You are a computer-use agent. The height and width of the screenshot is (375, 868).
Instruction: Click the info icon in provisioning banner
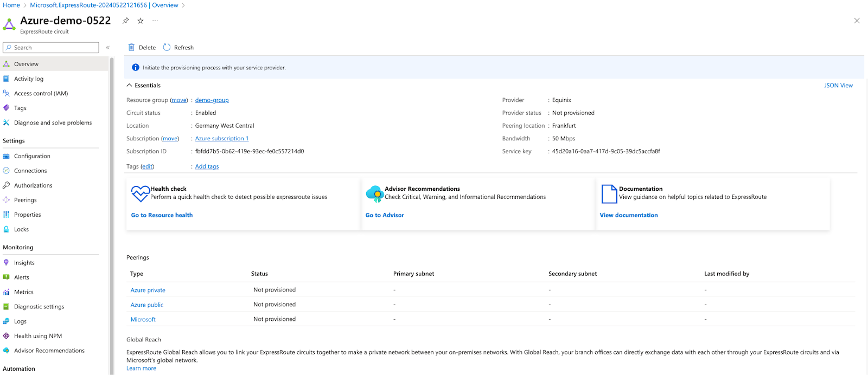[x=136, y=68]
